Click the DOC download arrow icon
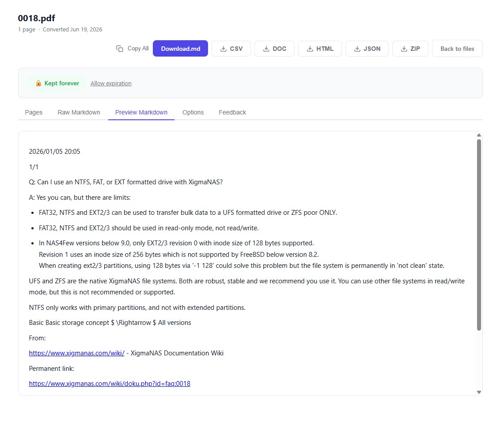 [x=266, y=49]
